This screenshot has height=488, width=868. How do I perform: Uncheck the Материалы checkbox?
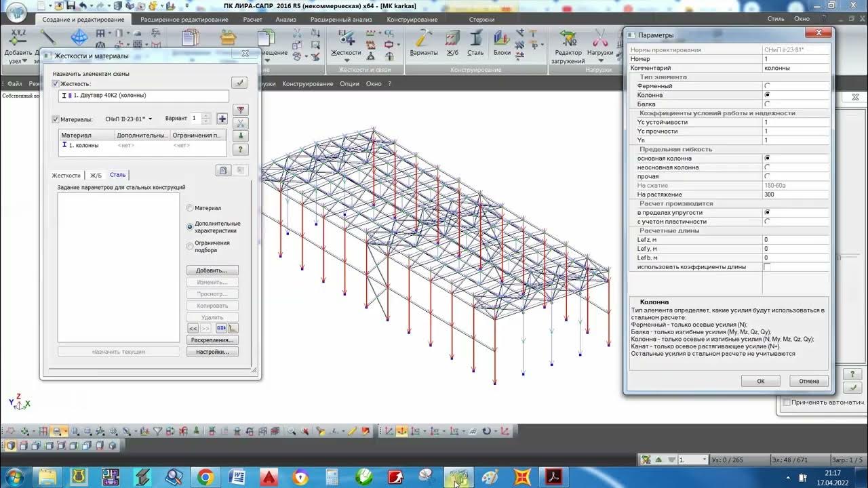56,119
